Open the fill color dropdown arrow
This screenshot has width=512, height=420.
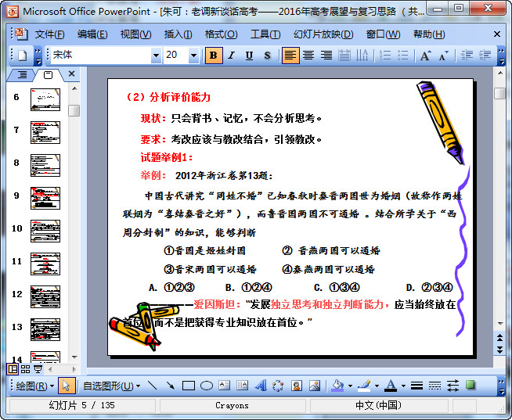(x=350, y=386)
